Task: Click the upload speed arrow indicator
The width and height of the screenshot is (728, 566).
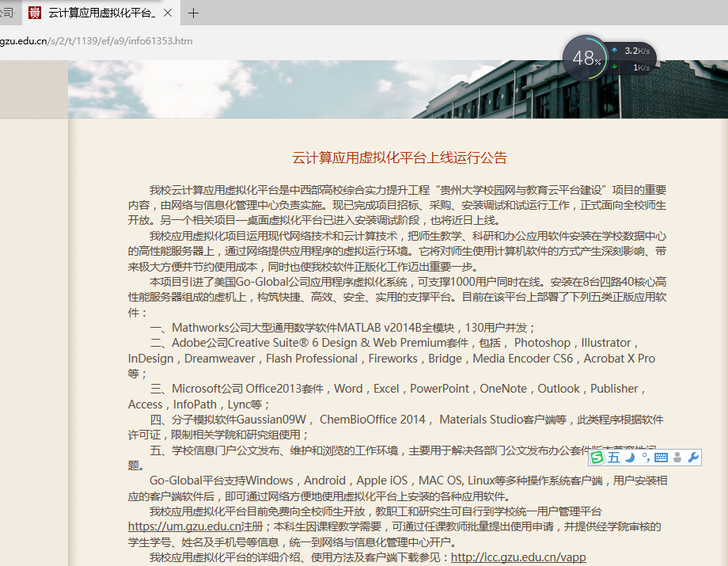Action: point(615,50)
